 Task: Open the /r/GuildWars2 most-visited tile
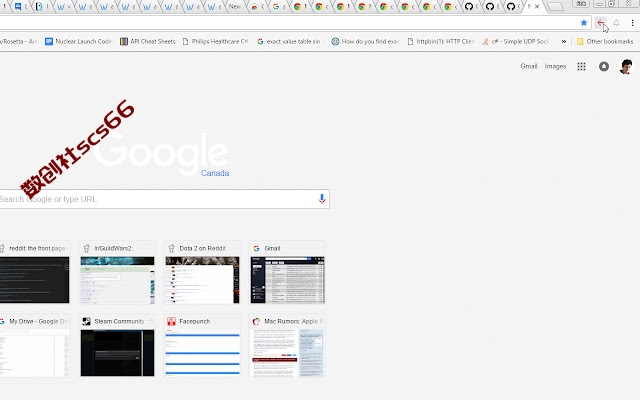click(117, 272)
